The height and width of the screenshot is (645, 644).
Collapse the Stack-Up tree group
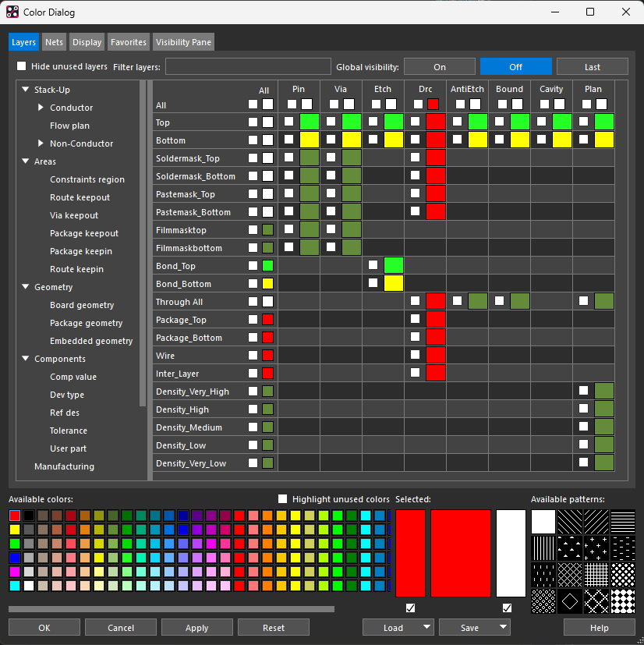(26, 90)
